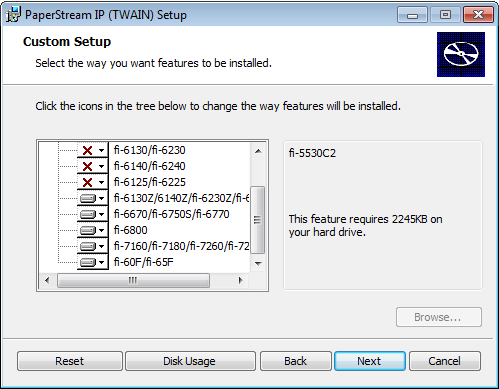Select the fi-6130Z/6140Z/fi-6230Z tree entry
The height and width of the screenshot is (389, 499).
coord(181,198)
